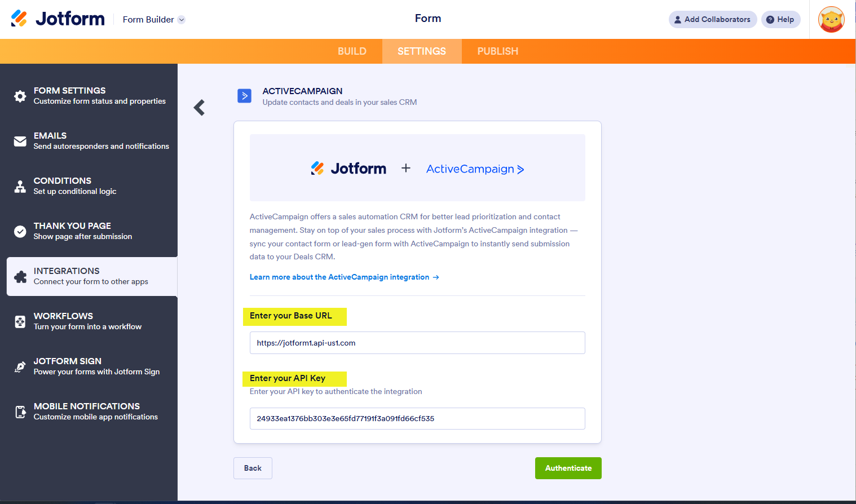This screenshot has width=856, height=504.
Task: Open the Form Builder dropdown
Action: pyautogui.click(x=154, y=20)
